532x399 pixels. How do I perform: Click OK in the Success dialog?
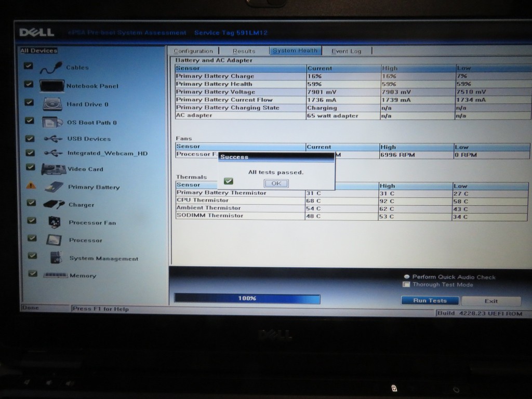(276, 183)
